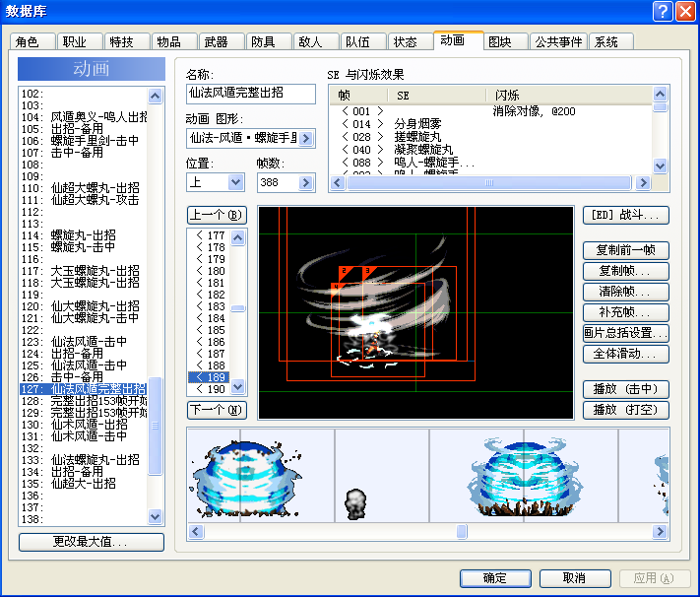Click the frame list scrollbar thumb
This screenshot has height=597, width=700.
[x=238, y=308]
